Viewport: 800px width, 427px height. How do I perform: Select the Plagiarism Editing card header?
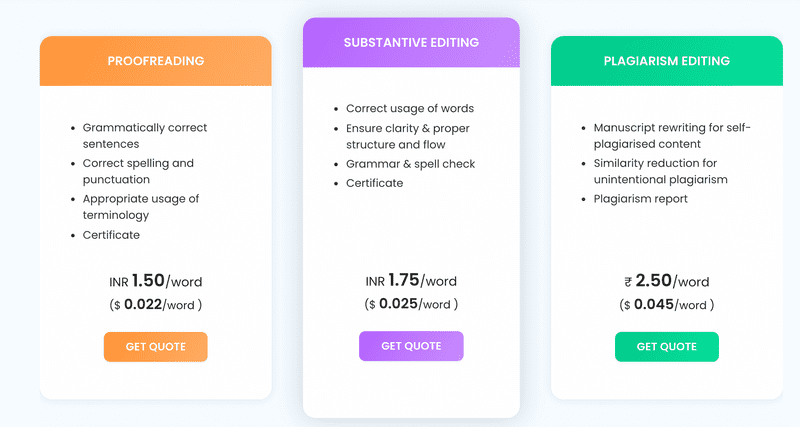[x=666, y=61]
